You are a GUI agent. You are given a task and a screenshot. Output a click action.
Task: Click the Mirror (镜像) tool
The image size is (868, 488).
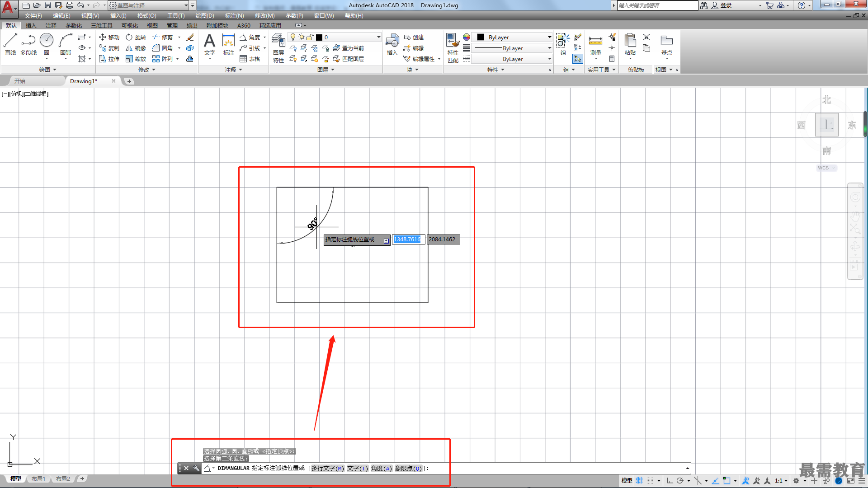pos(136,48)
